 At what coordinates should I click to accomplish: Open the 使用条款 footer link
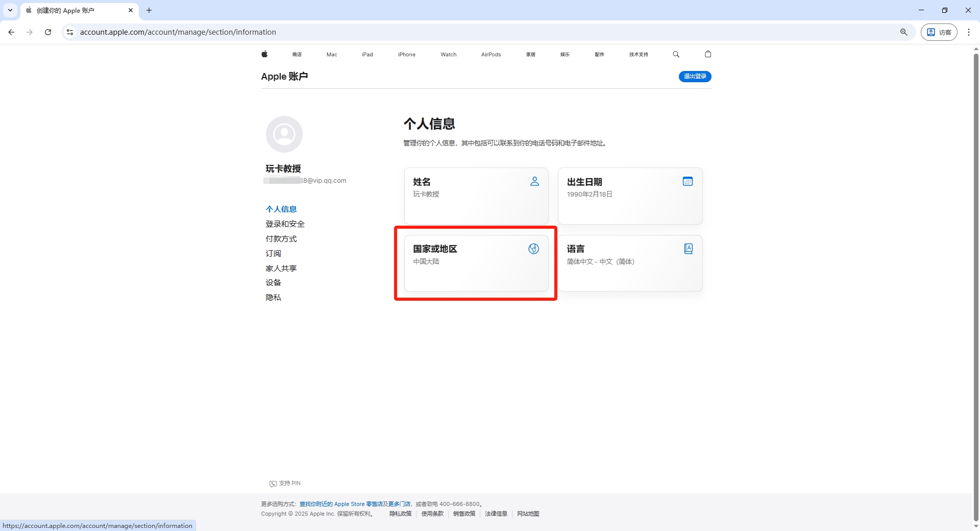(x=432, y=514)
